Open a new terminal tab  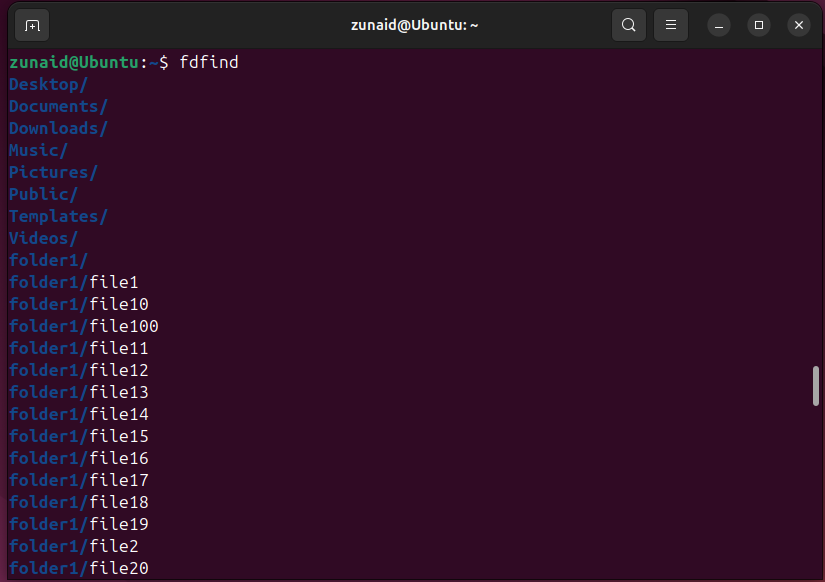tap(33, 24)
